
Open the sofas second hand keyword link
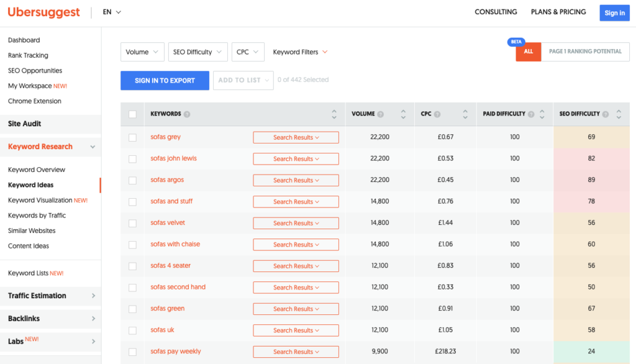(x=178, y=287)
